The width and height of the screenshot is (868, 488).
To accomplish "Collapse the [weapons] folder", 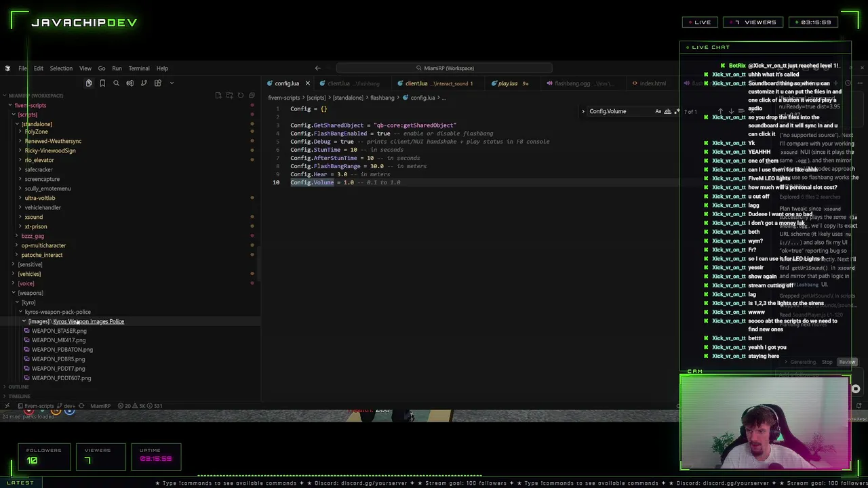I will (x=14, y=293).
